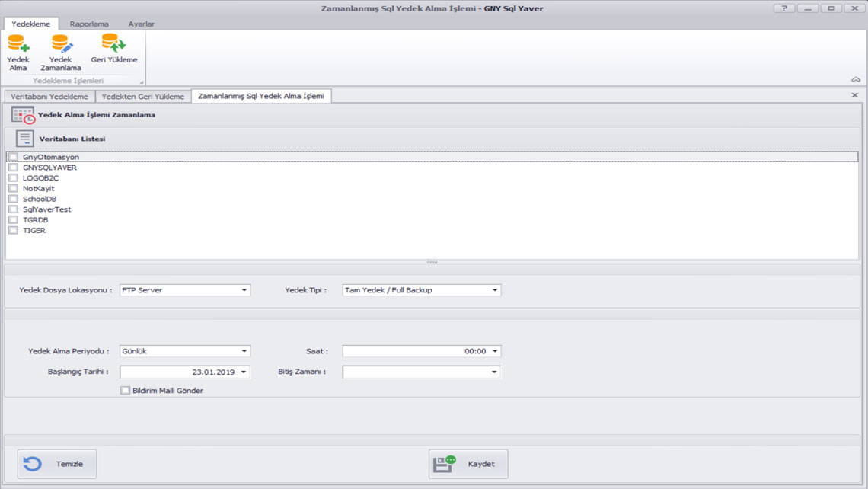Click the help question mark icon
The image size is (868, 489).
[783, 8]
